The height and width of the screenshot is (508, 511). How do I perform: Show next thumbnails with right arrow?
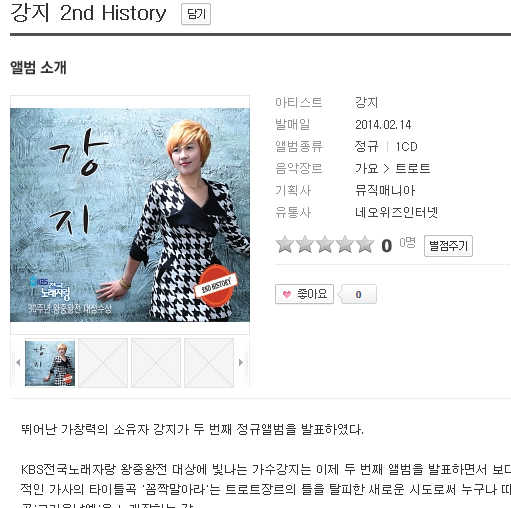[241, 362]
